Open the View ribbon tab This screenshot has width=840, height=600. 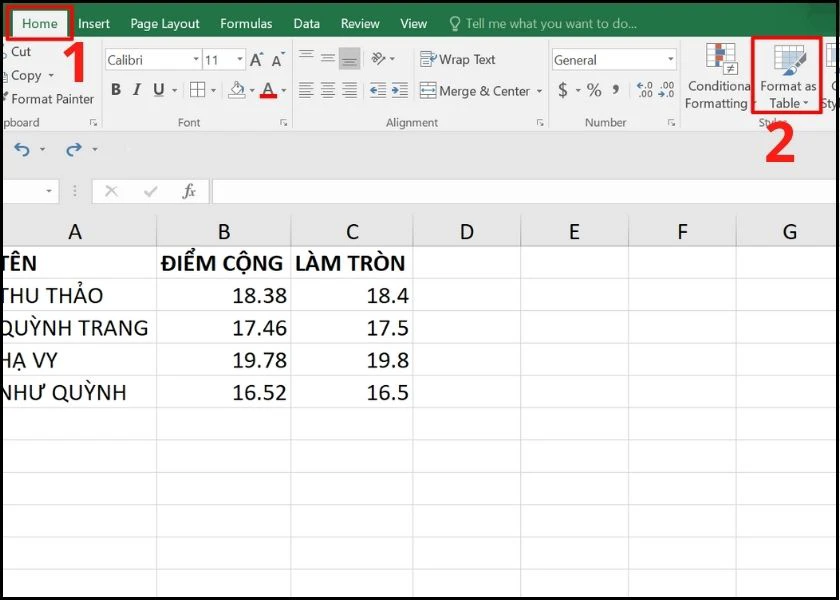(x=414, y=24)
